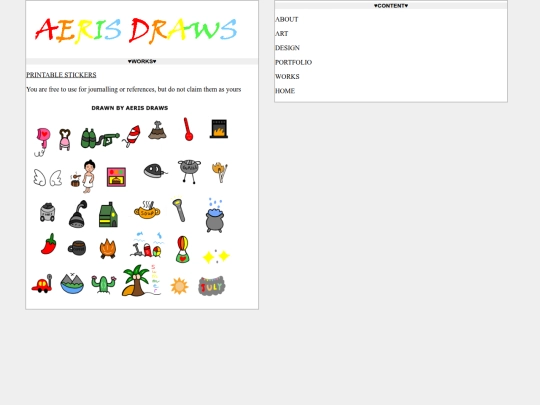Viewport: 540px width, 405px height.
Task: Choose the bubbling cauldron sticker
Action: 215,216
